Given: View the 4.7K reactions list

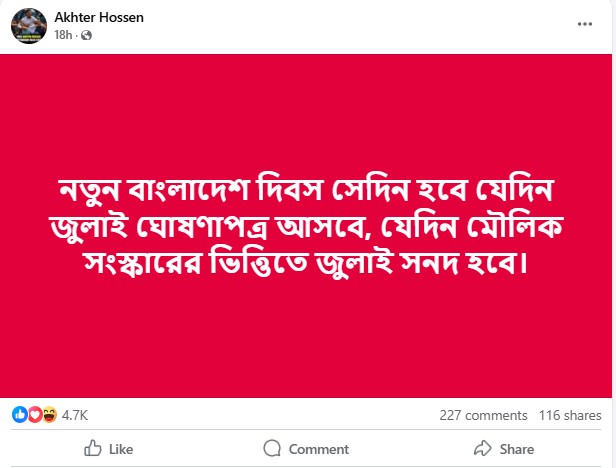Looking at the screenshot, I should [75, 414].
